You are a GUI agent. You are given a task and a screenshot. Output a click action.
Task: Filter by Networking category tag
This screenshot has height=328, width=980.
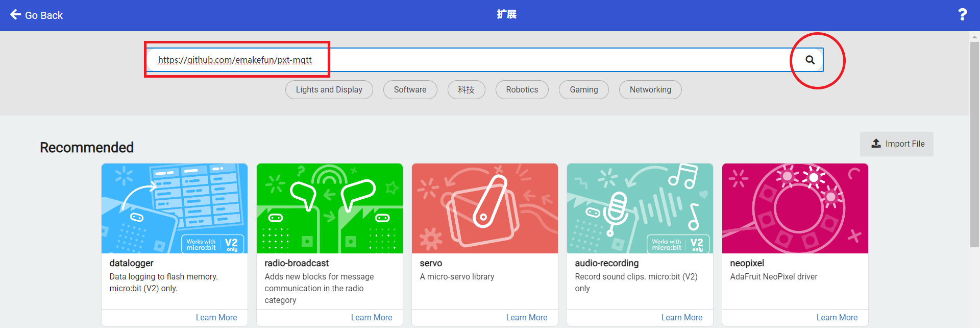(650, 89)
